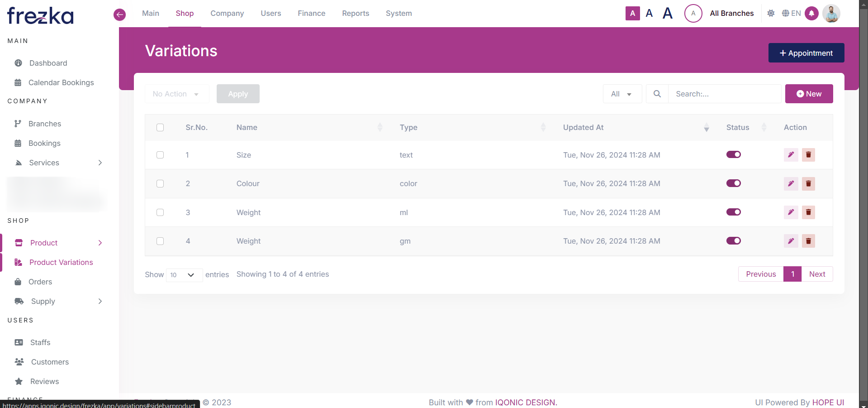868x408 pixels.
Task: Open the All status filter dropdown
Action: [622, 94]
